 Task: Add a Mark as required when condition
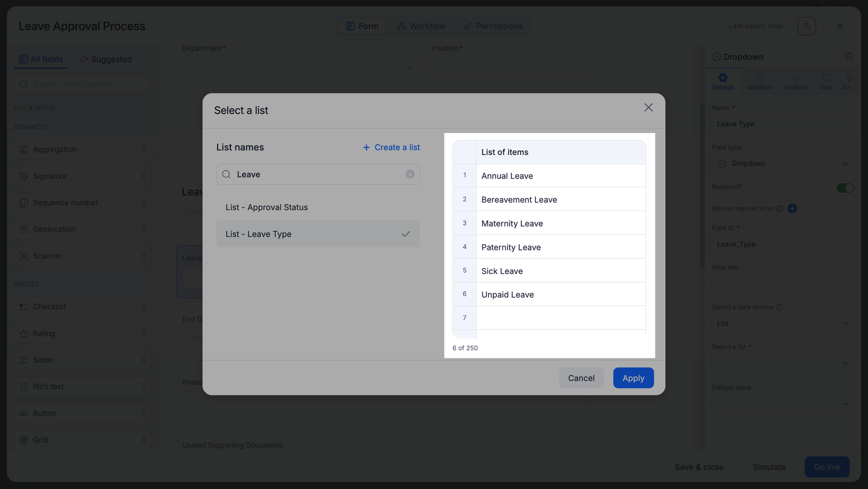tap(792, 208)
